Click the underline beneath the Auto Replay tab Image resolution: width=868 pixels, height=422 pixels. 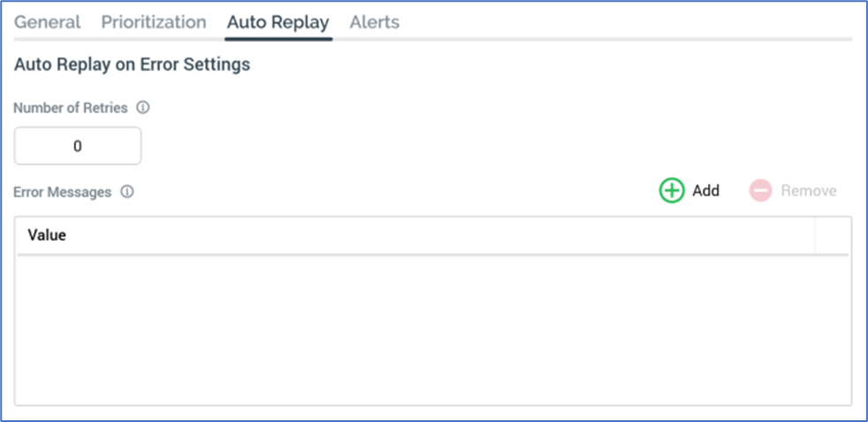tap(278, 38)
